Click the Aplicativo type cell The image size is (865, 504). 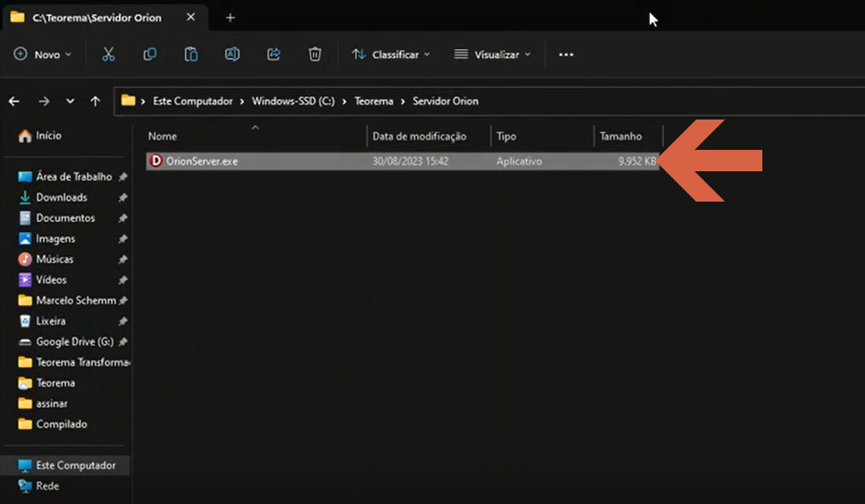519,161
